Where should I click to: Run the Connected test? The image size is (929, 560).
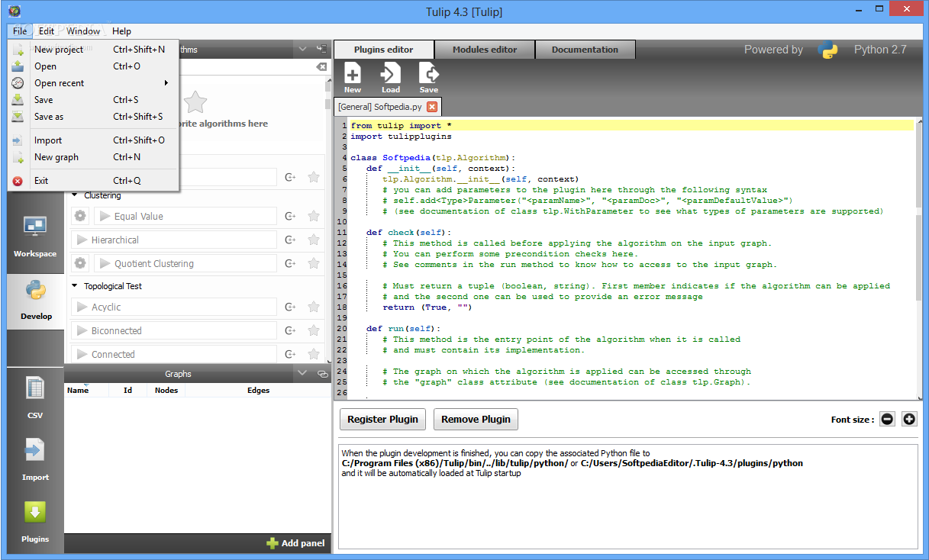[175, 354]
